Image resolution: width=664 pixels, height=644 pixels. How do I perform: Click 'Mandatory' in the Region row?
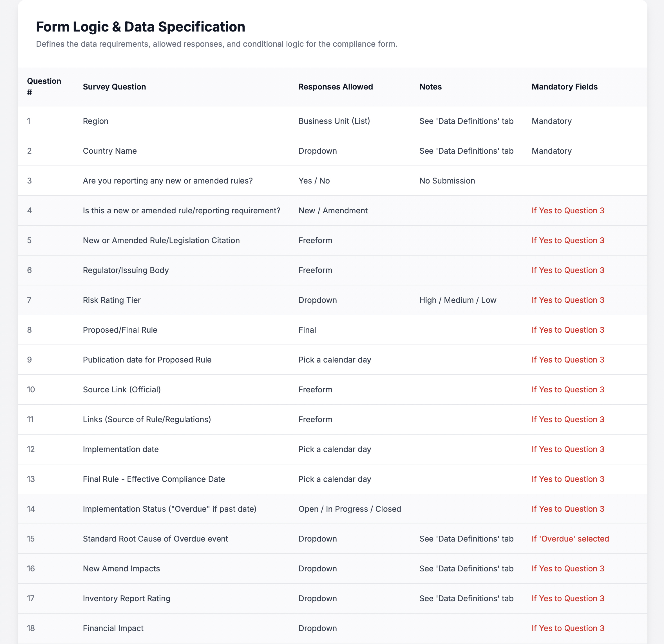click(x=551, y=121)
